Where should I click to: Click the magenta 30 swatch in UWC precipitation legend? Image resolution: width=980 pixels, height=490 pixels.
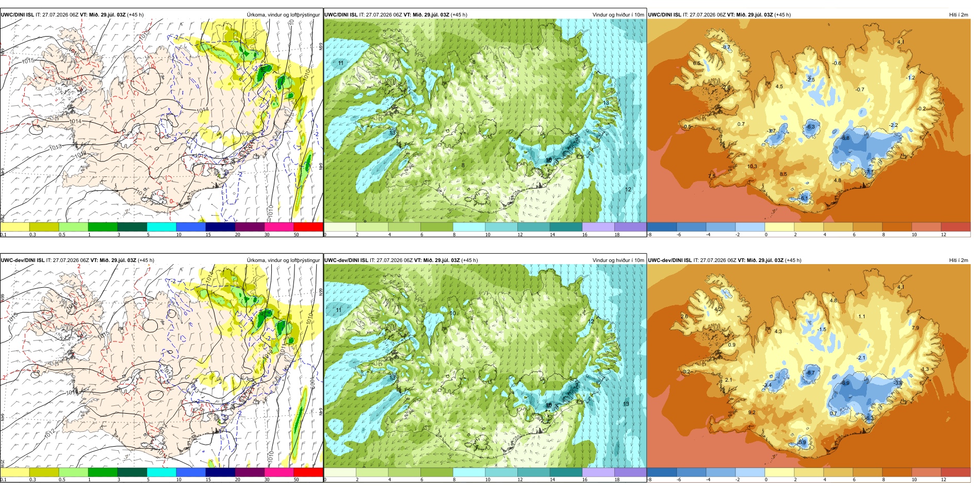[x=279, y=227]
